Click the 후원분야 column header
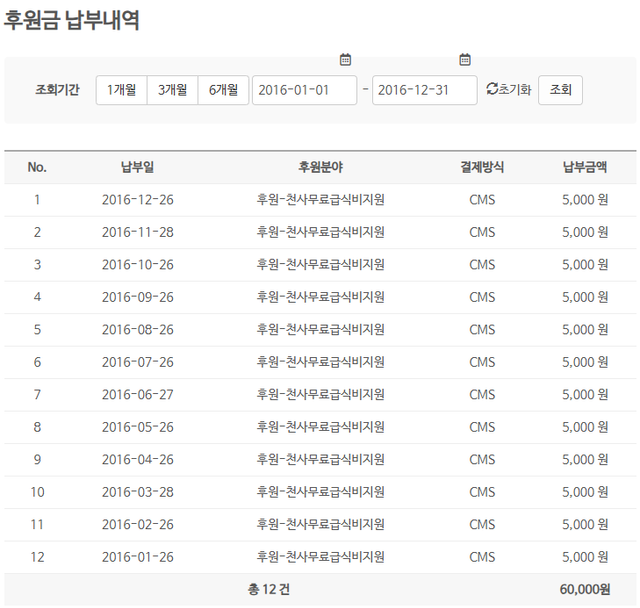 pos(321,168)
